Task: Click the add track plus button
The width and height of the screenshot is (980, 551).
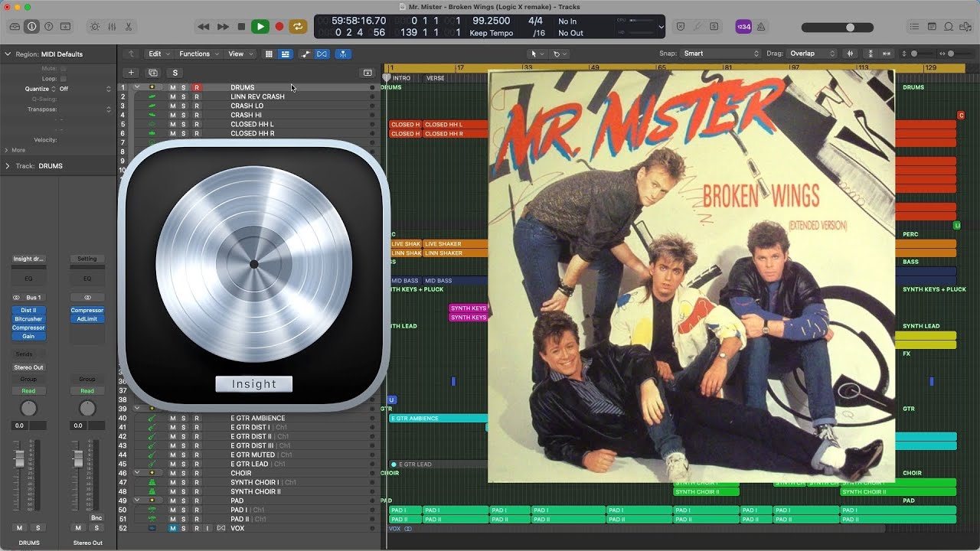Action: pyautogui.click(x=131, y=73)
